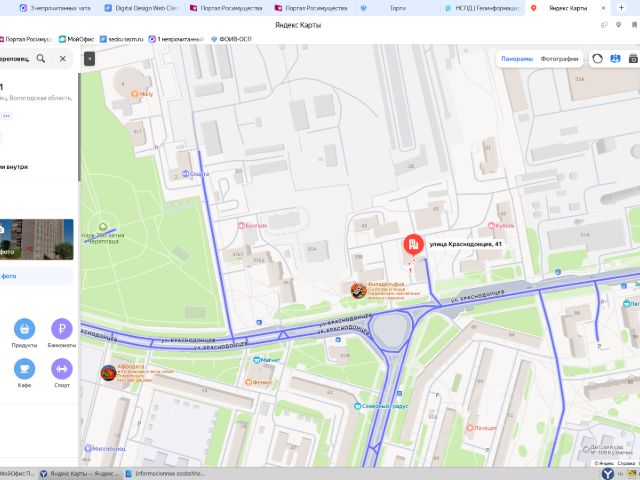Click the Купель place marker on map
The height and width of the screenshot is (480, 640).
(491, 225)
